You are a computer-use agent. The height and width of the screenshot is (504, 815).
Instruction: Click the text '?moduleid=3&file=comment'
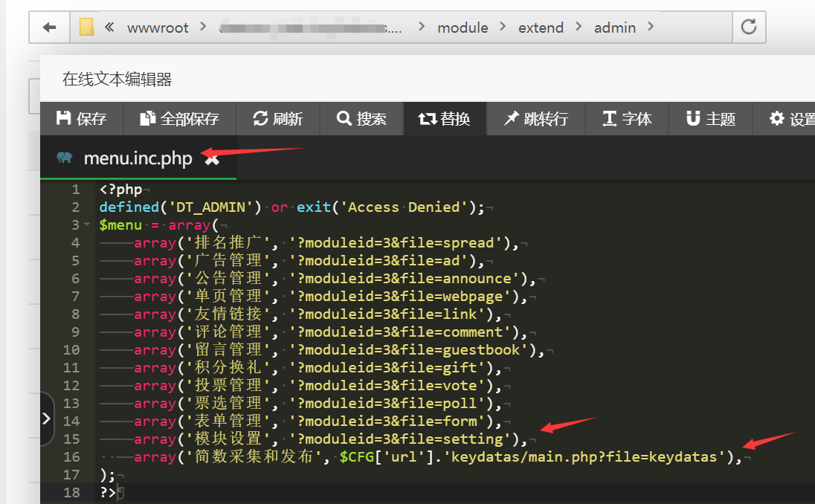tap(400, 332)
